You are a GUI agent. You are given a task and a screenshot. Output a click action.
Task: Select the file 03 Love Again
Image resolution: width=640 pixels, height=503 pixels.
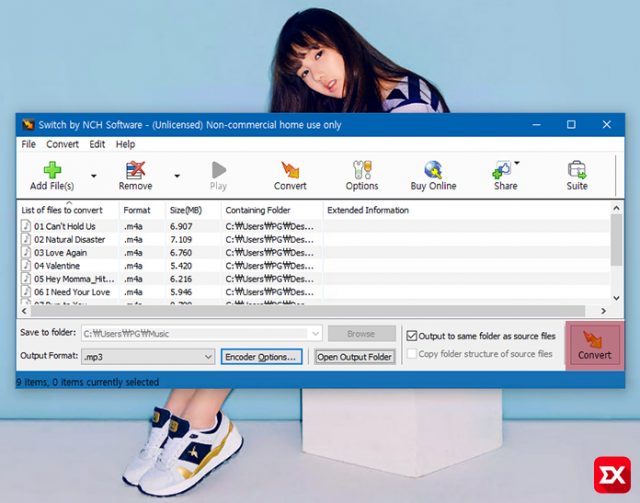(x=60, y=253)
